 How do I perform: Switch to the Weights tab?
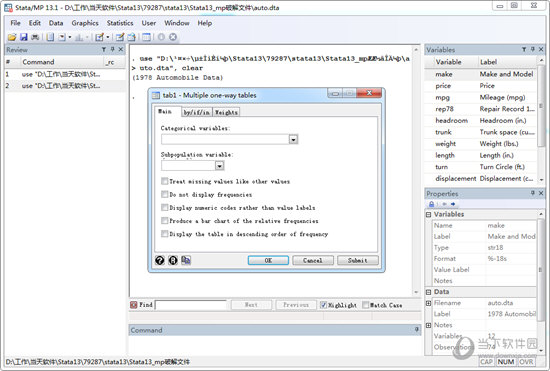(x=226, y=112)
